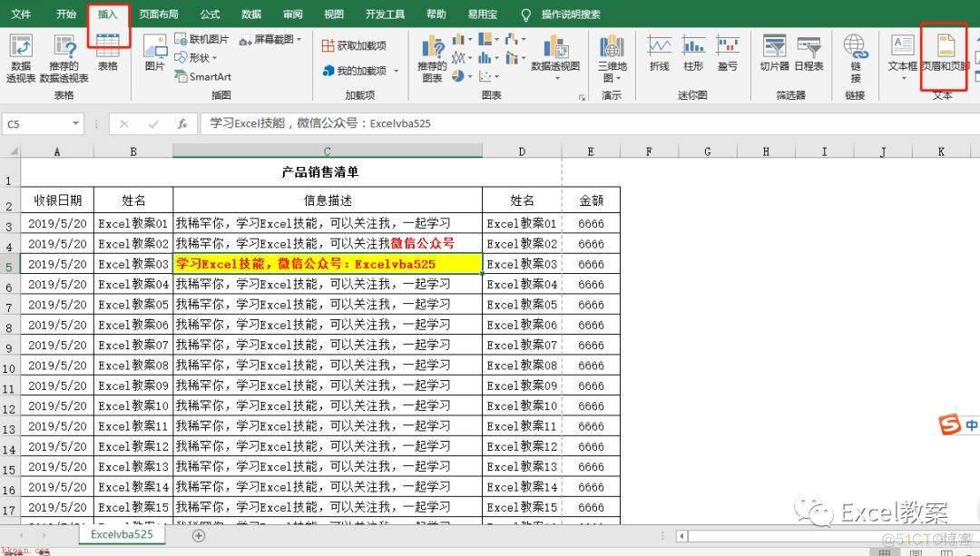
Task: Expand the Name Box dropdown
Action: [75, 123]
